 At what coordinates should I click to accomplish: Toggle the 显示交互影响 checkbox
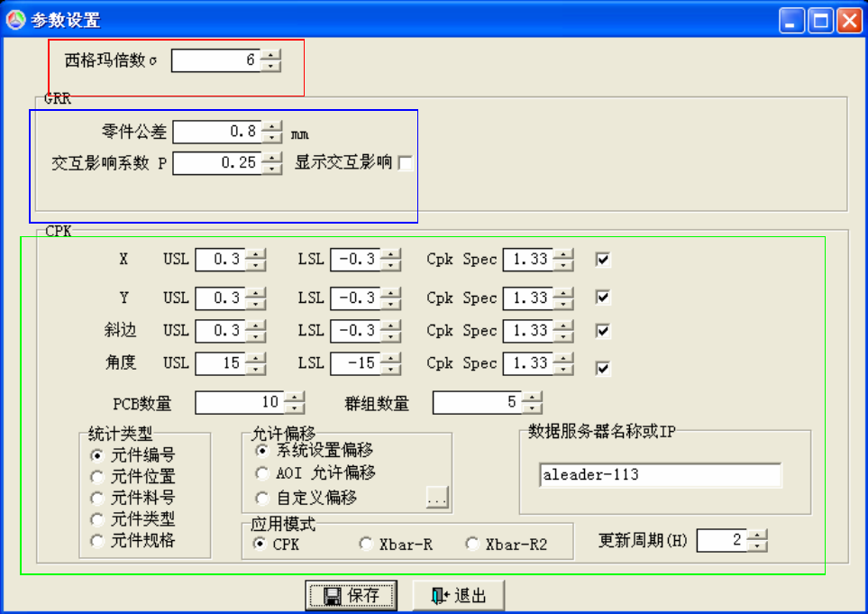tap(406, 163)
